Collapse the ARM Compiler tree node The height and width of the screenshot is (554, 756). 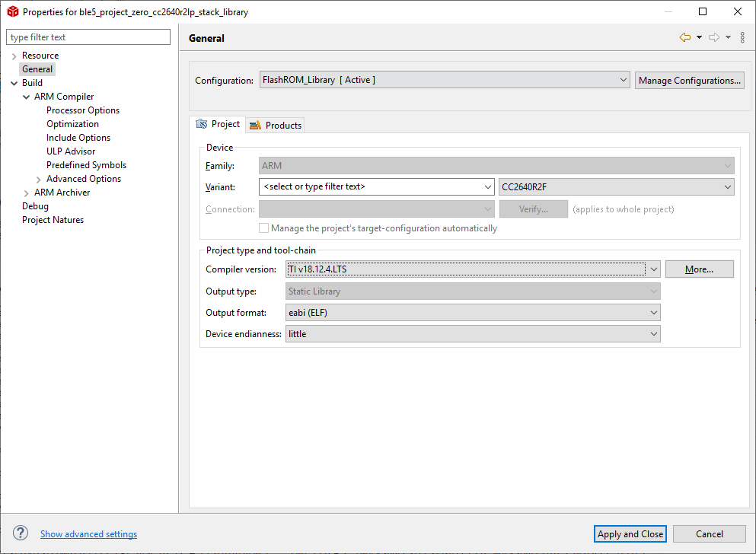(26, 97)
